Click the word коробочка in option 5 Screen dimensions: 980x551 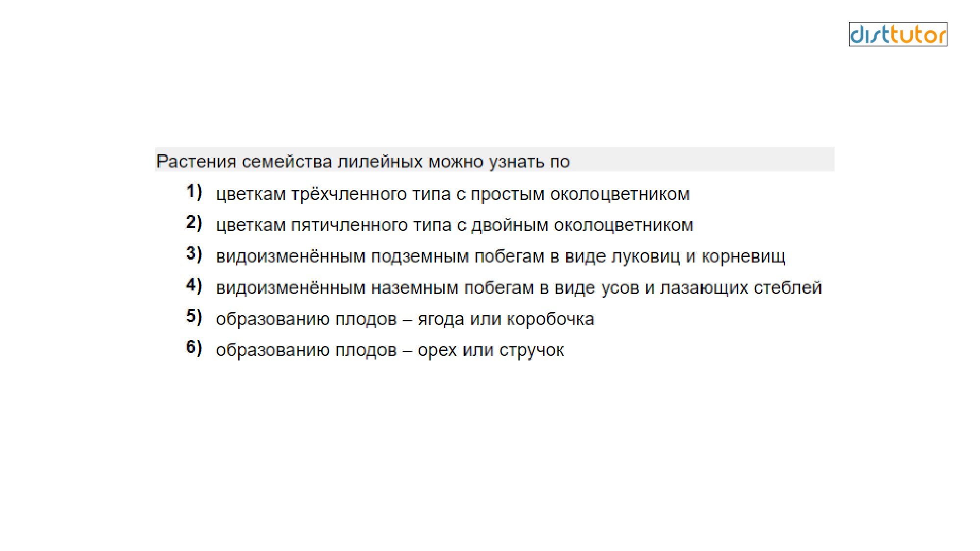[550, 319]
